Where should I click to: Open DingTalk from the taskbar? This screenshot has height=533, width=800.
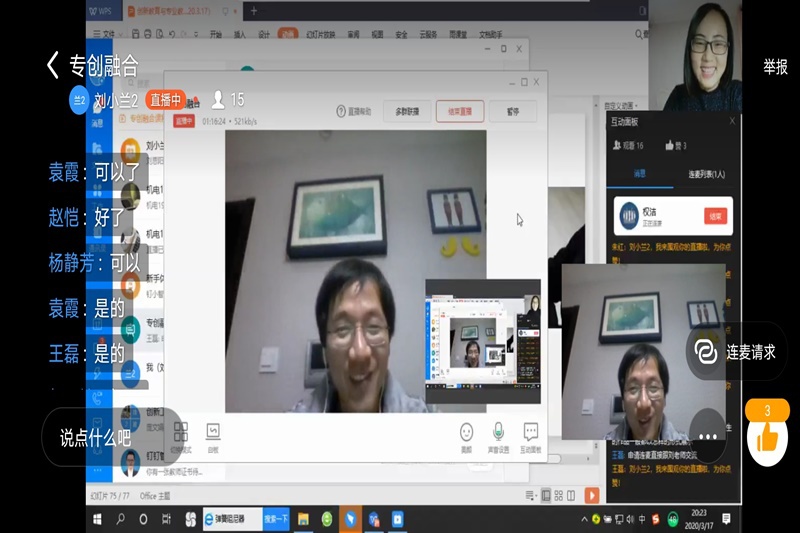351,519
